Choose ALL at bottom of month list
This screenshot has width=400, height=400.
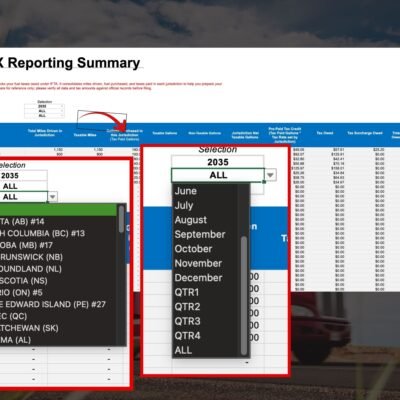(x=183, y=350)
